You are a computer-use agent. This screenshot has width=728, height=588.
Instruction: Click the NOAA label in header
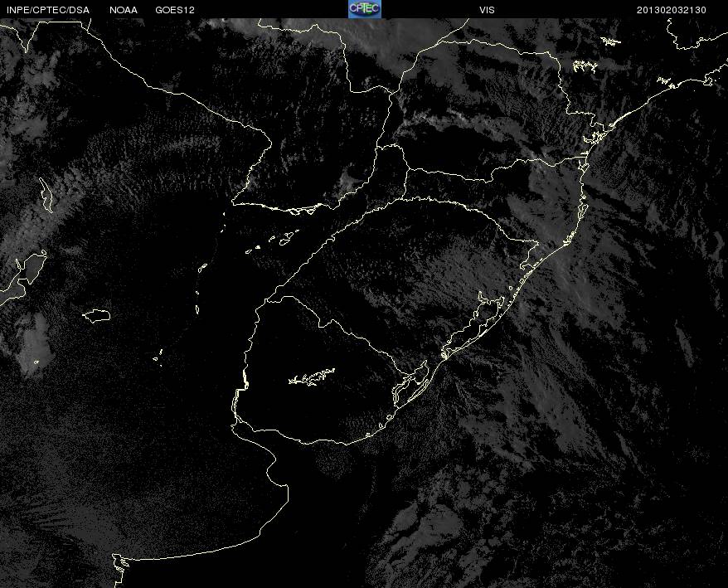pos(124,10)
